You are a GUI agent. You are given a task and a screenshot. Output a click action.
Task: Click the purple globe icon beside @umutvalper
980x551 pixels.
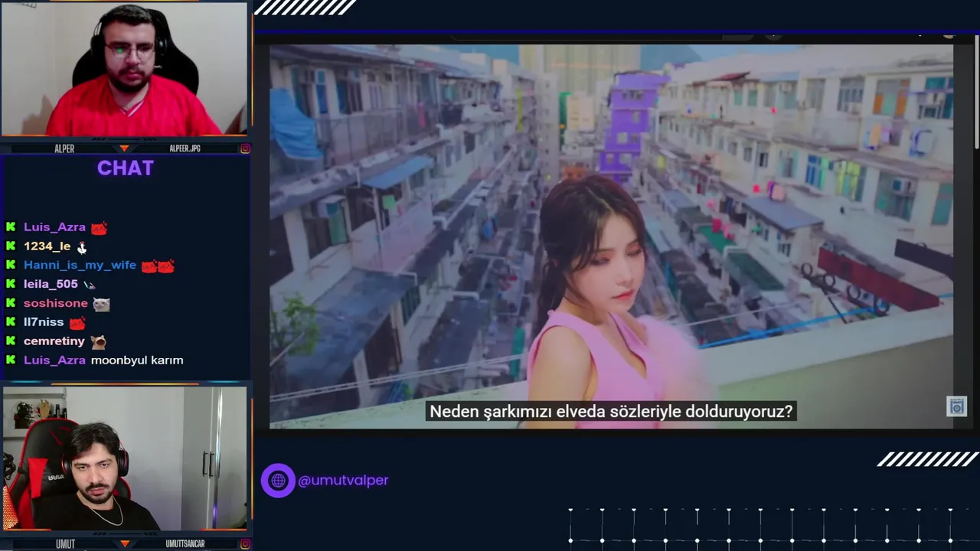coord(278,481)
